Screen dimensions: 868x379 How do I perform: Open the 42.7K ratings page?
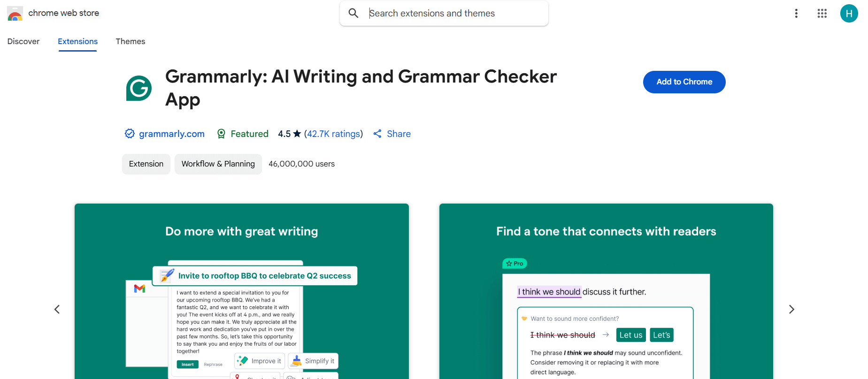coord(333,134)
